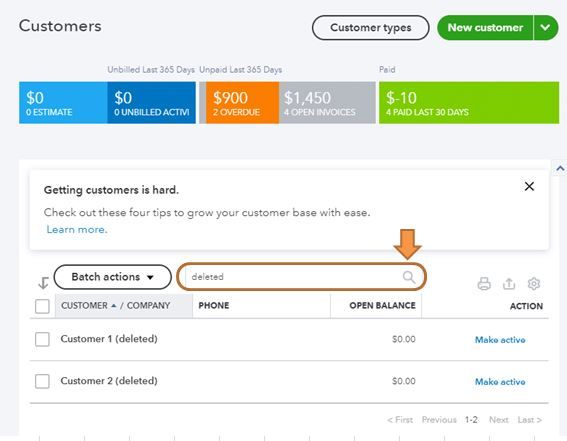
Task: Collapse the panel with the up chevron
Action: point(560,168)
